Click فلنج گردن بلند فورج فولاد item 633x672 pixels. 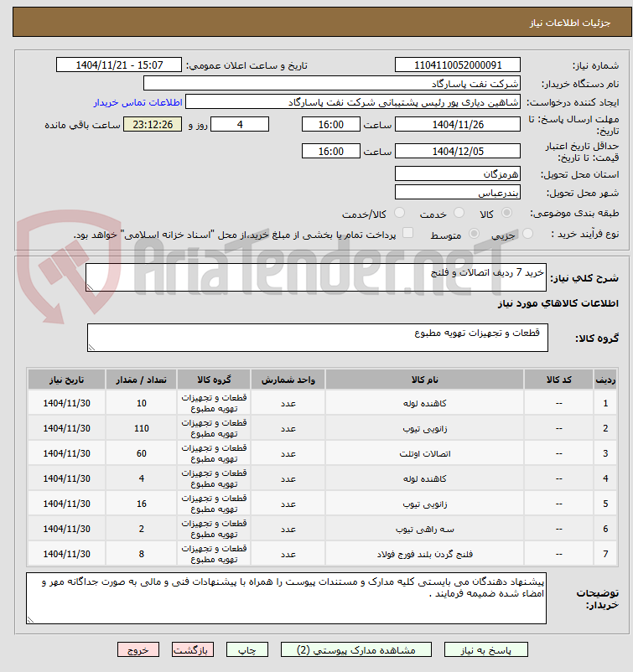pyautogui.click(x=424, y=554)
